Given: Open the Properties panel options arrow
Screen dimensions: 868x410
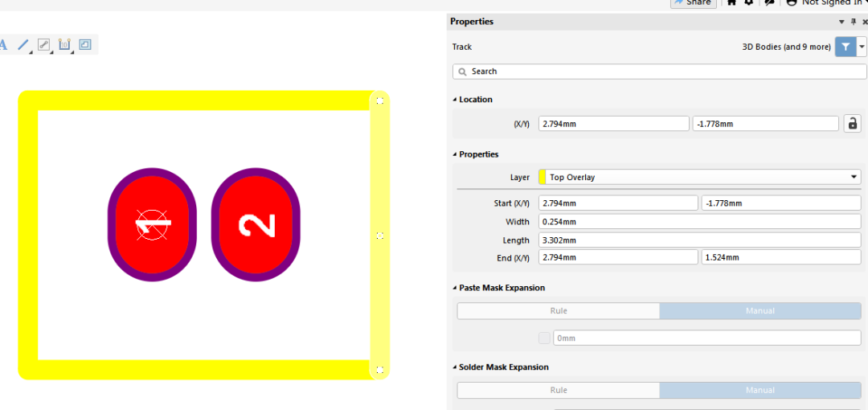Looking at the screenshot, I should [842, 23].
